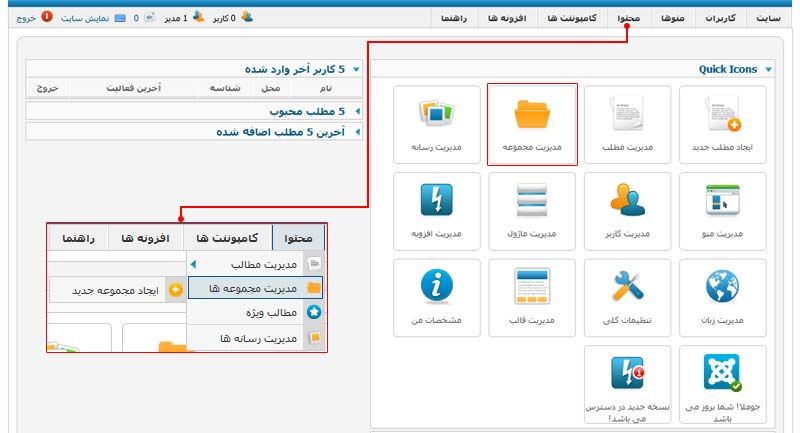Click the new version available update notice
Screen dimensions: 800x433
click(x=627, y=385)
